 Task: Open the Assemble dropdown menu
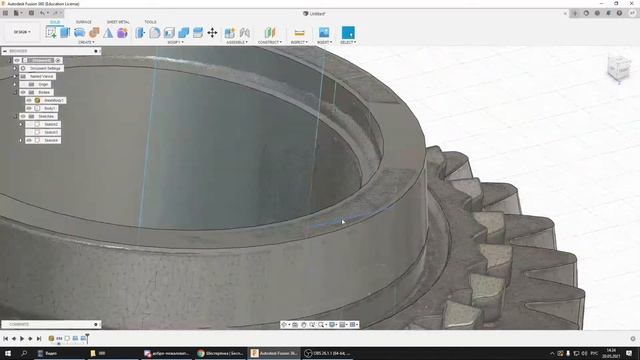pyautogui.click(x=237, y=42)
